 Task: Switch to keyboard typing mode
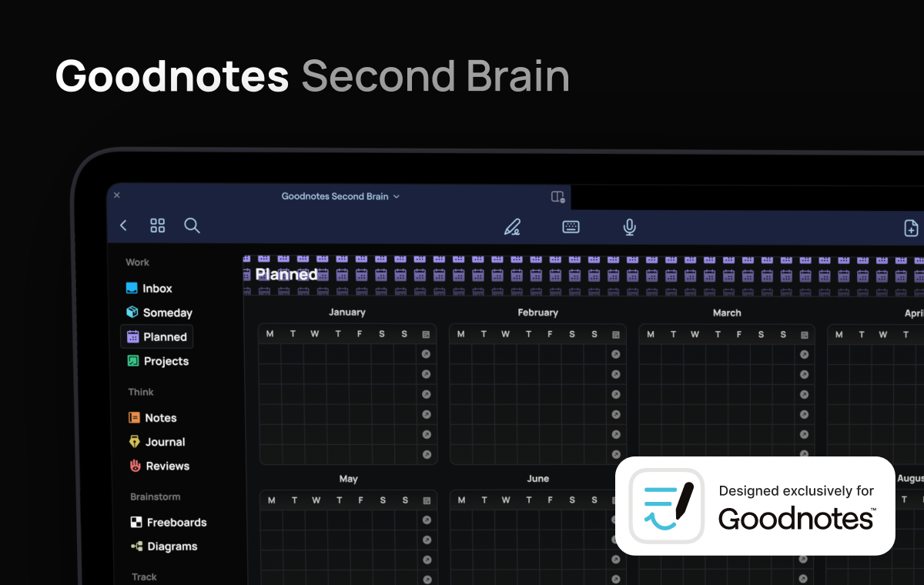pos(571,227)
